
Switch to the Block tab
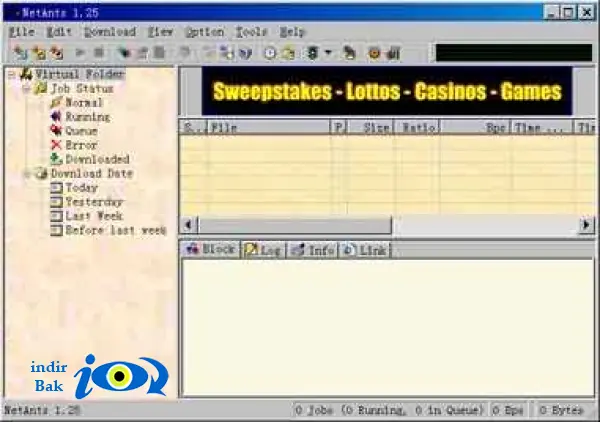pos(210,249)
